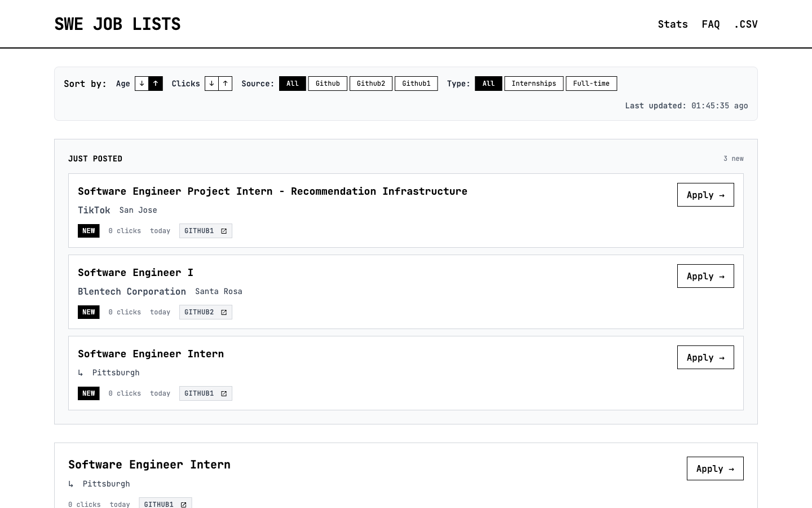Open GITHUB2 source link on Blentech job
Screen dimensions: 812x508
click(206, 312)
